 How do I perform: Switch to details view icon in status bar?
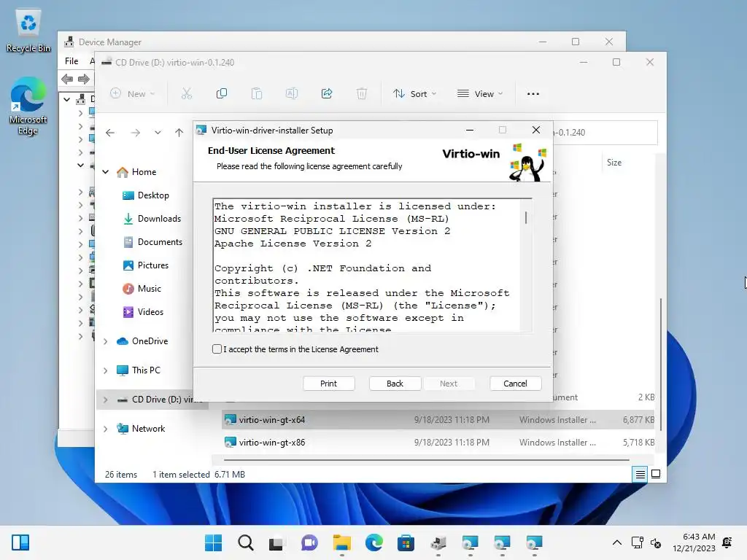tap(640, 474)
